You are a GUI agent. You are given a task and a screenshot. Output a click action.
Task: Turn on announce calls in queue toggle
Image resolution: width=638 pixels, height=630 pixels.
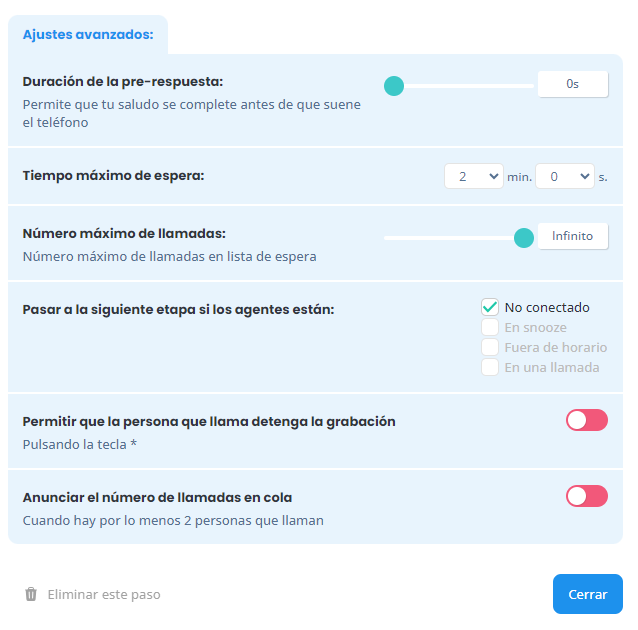click(x=587, y=496)
